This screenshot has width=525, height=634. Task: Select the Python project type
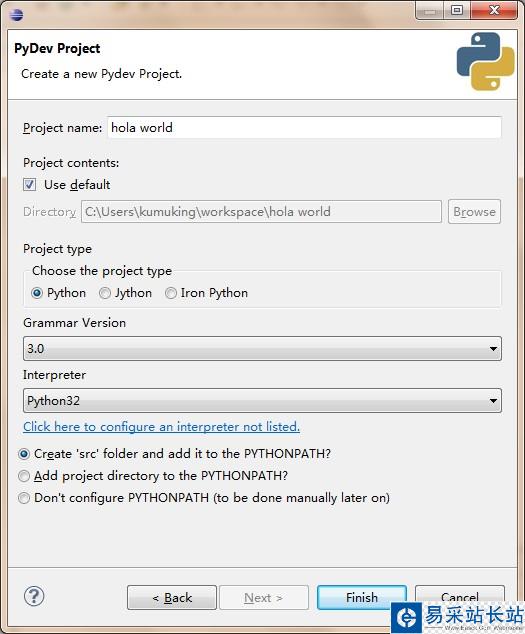[37, 293]
